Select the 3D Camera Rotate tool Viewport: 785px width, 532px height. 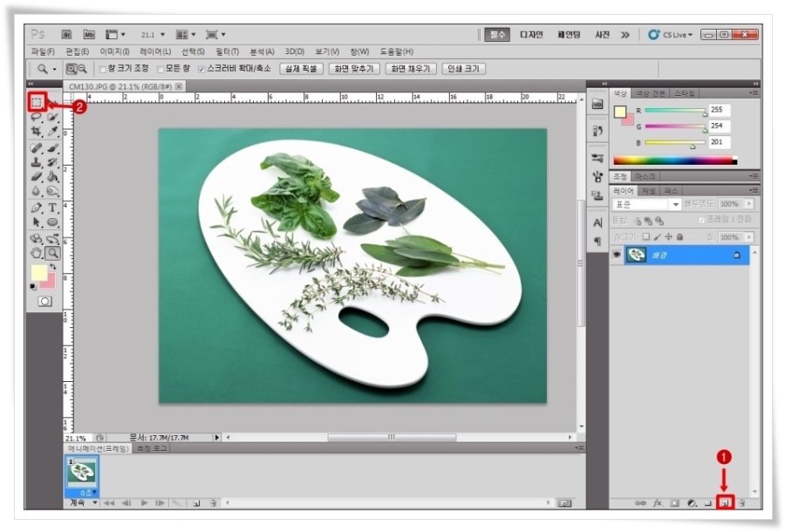[52, 239]
